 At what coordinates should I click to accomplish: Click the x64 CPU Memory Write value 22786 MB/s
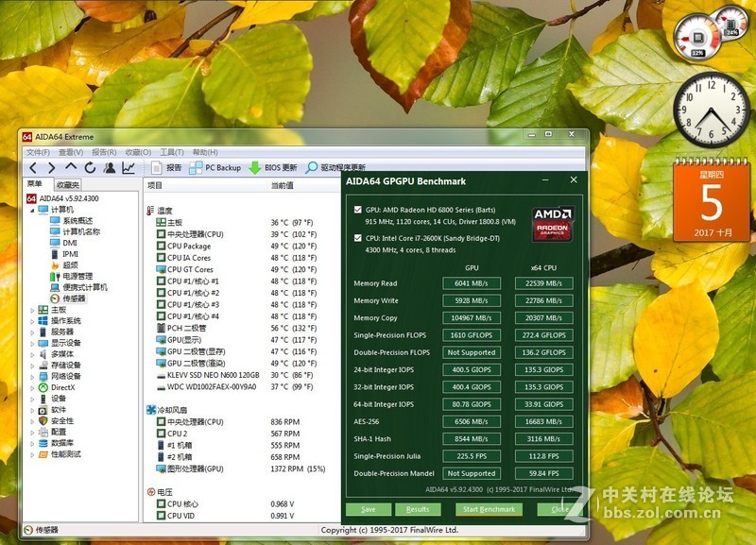click(x=544, y=300)
